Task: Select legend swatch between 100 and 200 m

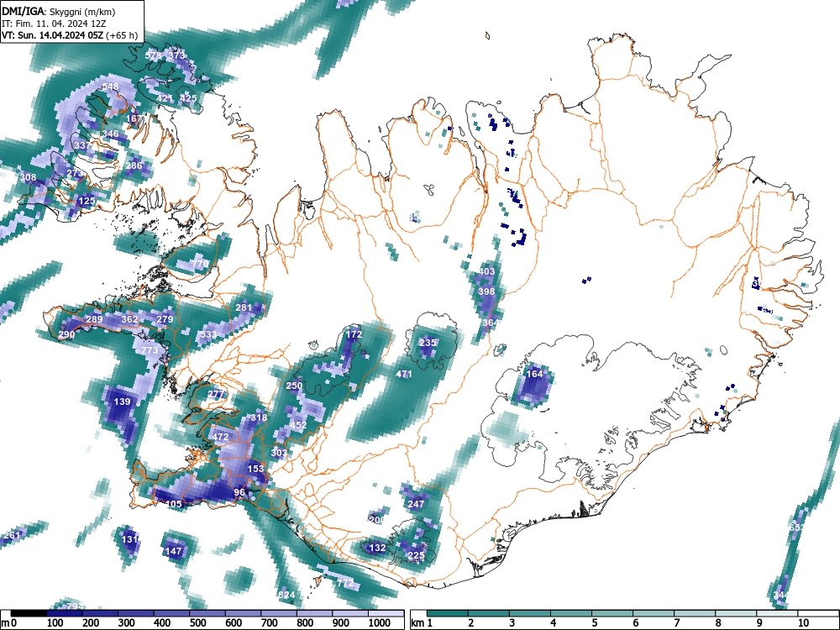Action: pos(65,613)
